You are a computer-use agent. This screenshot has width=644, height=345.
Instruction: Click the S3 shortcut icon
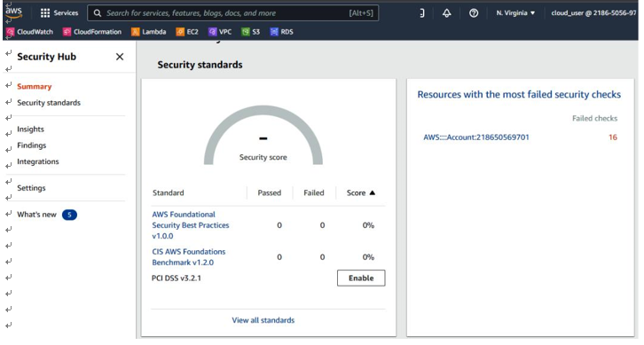[246, 32]
